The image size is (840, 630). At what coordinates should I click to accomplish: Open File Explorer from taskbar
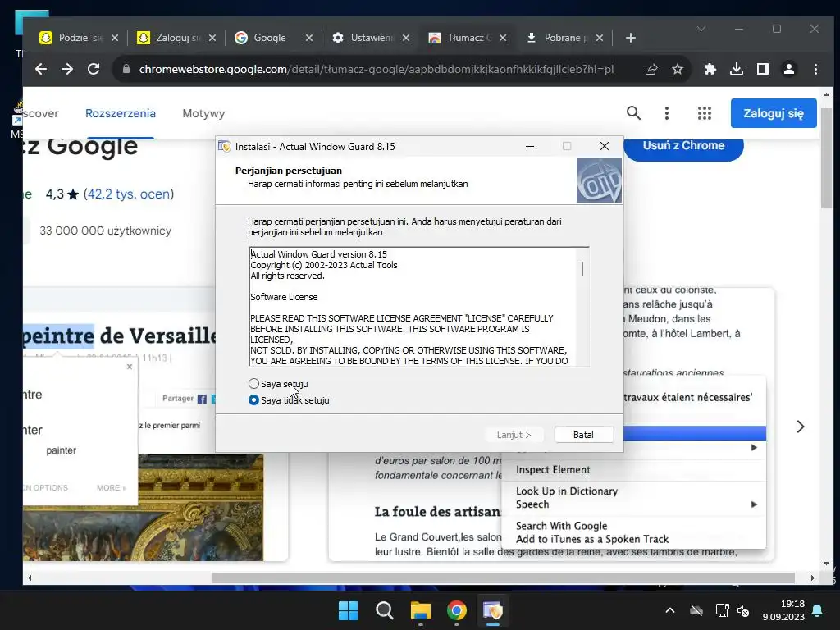click(x=421, y=610)
